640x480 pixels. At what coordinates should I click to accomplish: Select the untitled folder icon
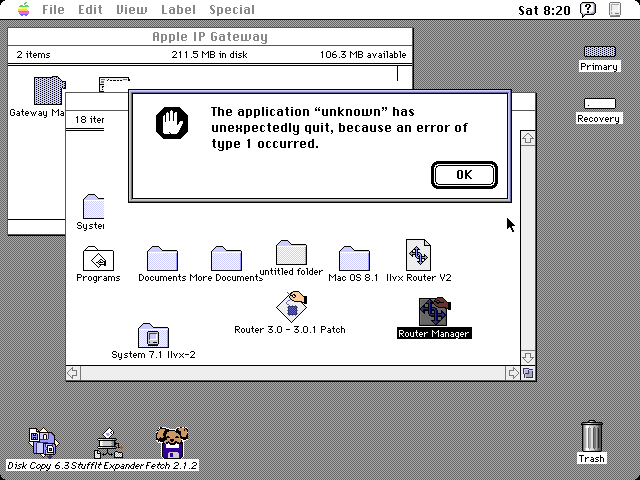click(x=291, y=253)
